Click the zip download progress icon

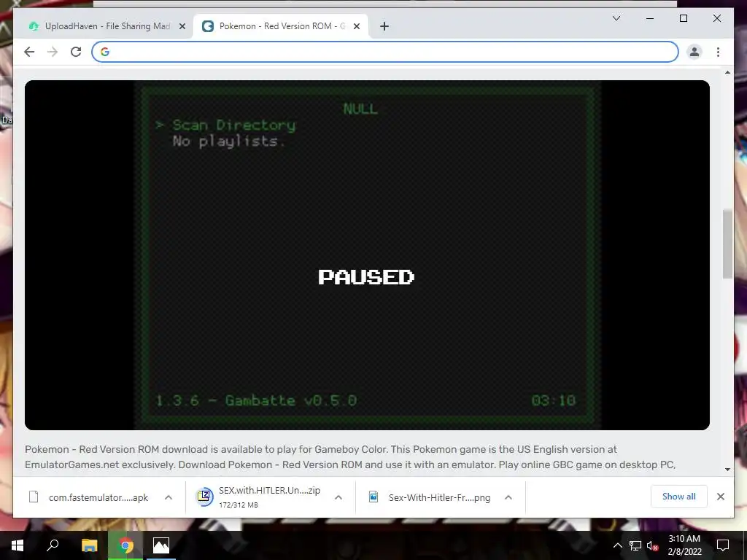coord(204,497)
